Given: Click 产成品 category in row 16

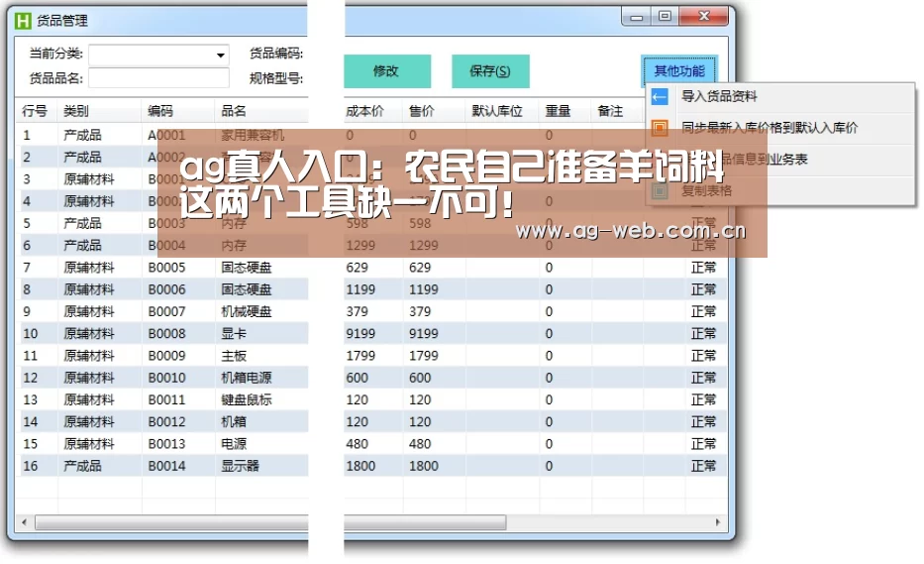Looking at the screenshot, I should click(82, 466).
